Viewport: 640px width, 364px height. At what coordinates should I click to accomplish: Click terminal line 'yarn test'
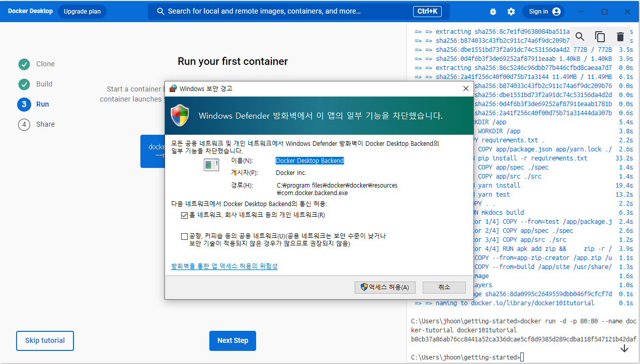coord(494,195)
